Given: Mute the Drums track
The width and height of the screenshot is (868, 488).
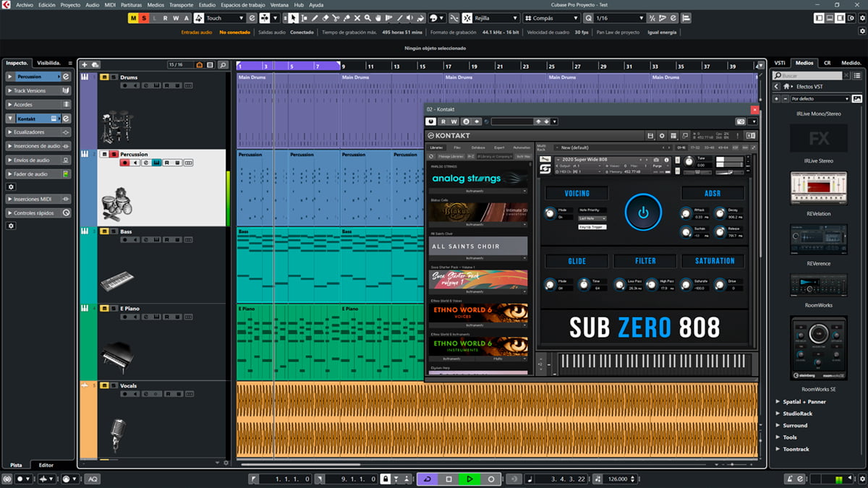Looking at the screenshot, I should [x=104, y=77].
